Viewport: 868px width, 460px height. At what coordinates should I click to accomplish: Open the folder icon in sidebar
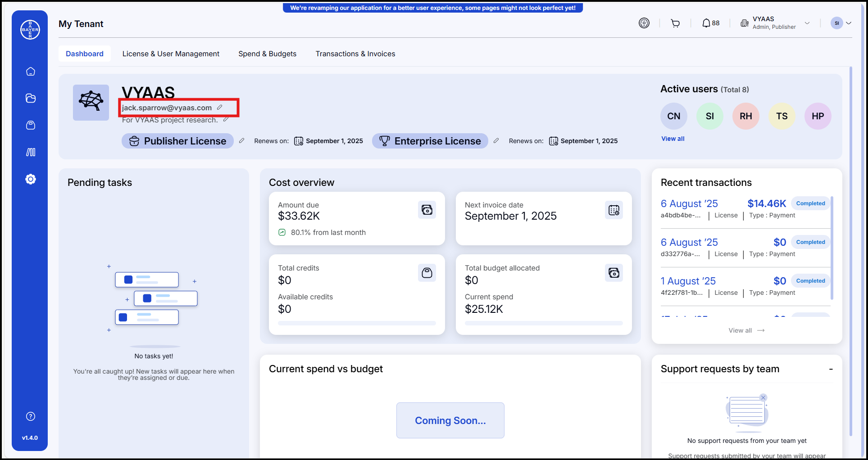pyautogui.click(x=31, y=98)
